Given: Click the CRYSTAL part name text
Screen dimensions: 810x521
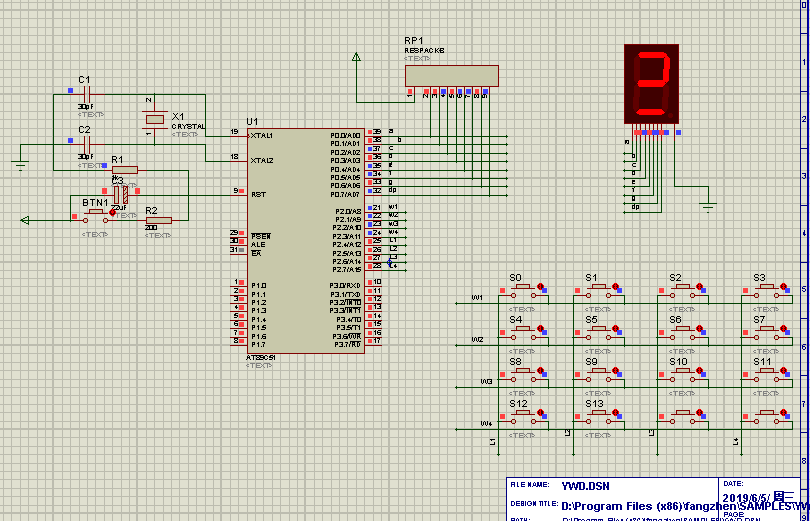Looking at the screenshot, I should 188,127.
